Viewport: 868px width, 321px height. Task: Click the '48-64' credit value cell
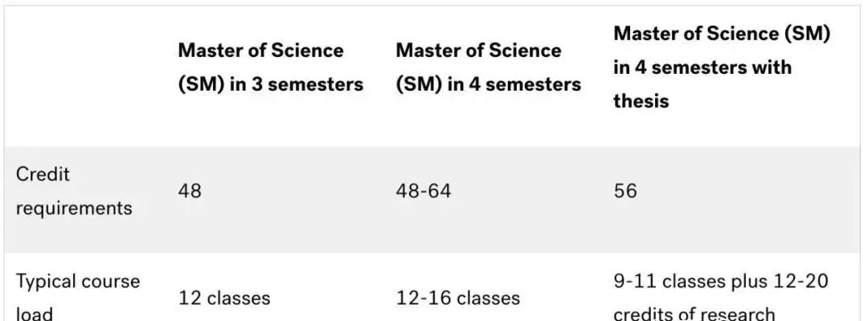coord(424,191)
